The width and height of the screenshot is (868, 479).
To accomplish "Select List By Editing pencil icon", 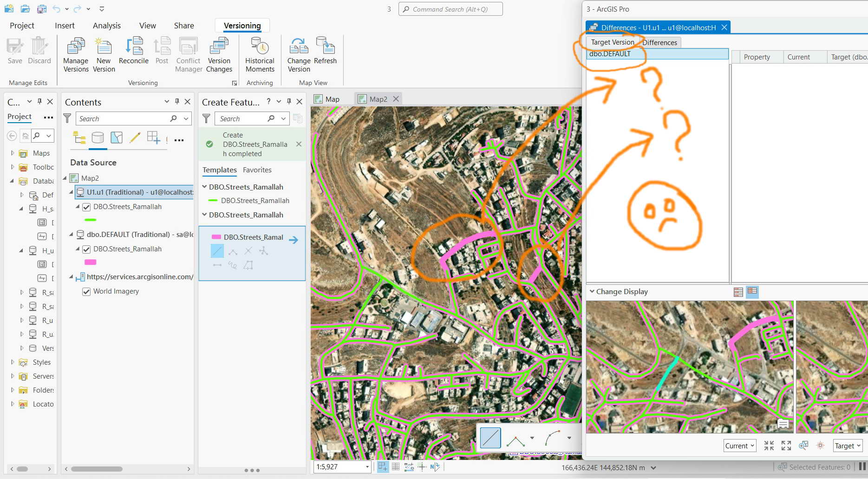I will click(135, 138).
